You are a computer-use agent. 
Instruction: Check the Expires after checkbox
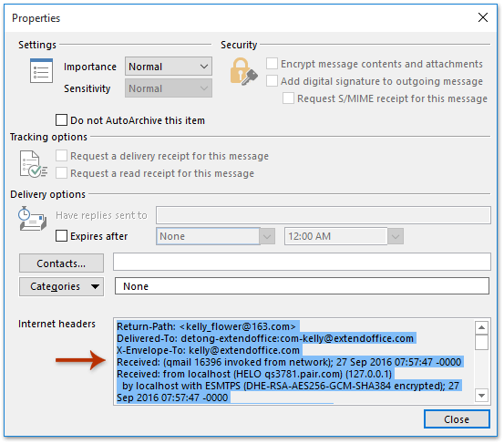[61, 235]
